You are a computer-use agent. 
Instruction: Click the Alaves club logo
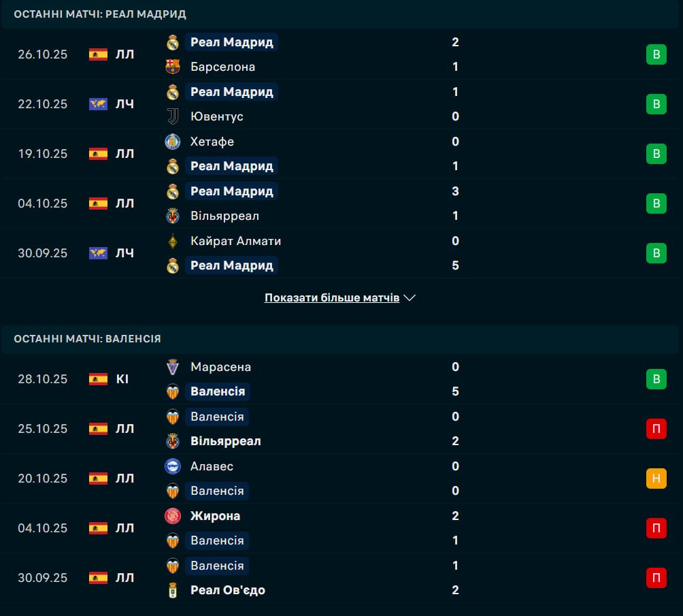tap(173, 466)
